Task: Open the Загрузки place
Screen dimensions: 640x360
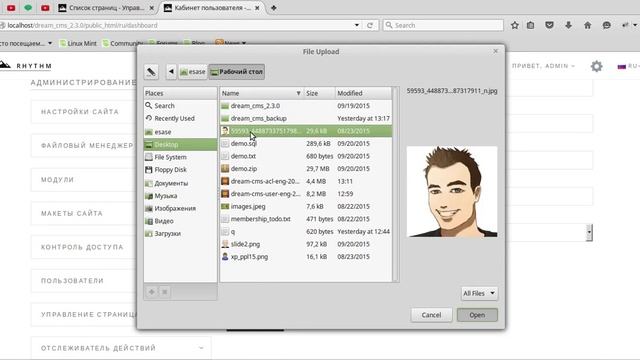Action: pos(180,234)
